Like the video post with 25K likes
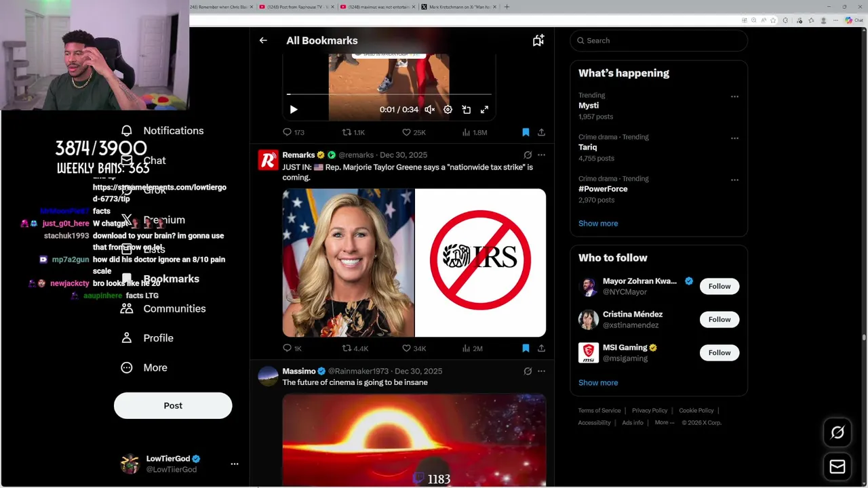868x488 pixels. (414, 132)
